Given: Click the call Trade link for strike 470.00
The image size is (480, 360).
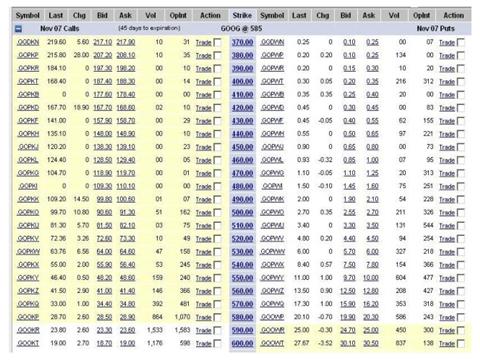Looking at the screenshot, I should click(x=203, y=173).
